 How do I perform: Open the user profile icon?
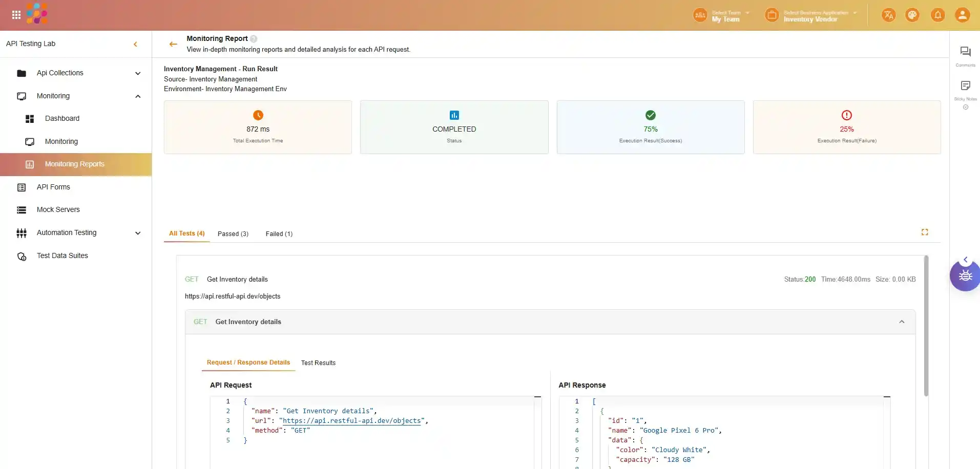(962, 15)
